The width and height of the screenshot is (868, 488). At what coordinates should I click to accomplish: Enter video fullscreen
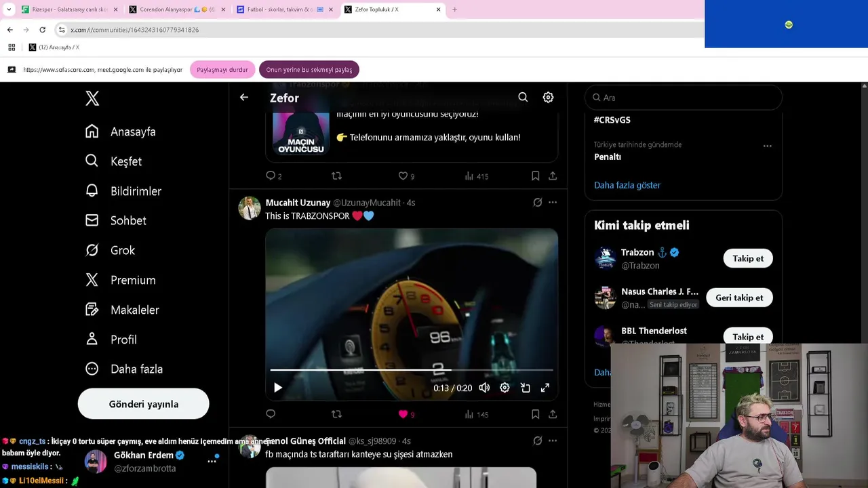[545, 388]
